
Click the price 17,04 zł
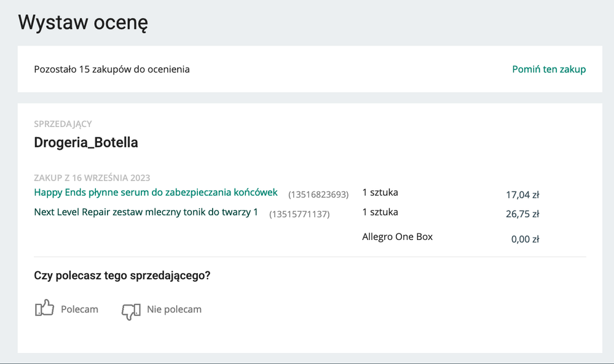click(522, 195)
